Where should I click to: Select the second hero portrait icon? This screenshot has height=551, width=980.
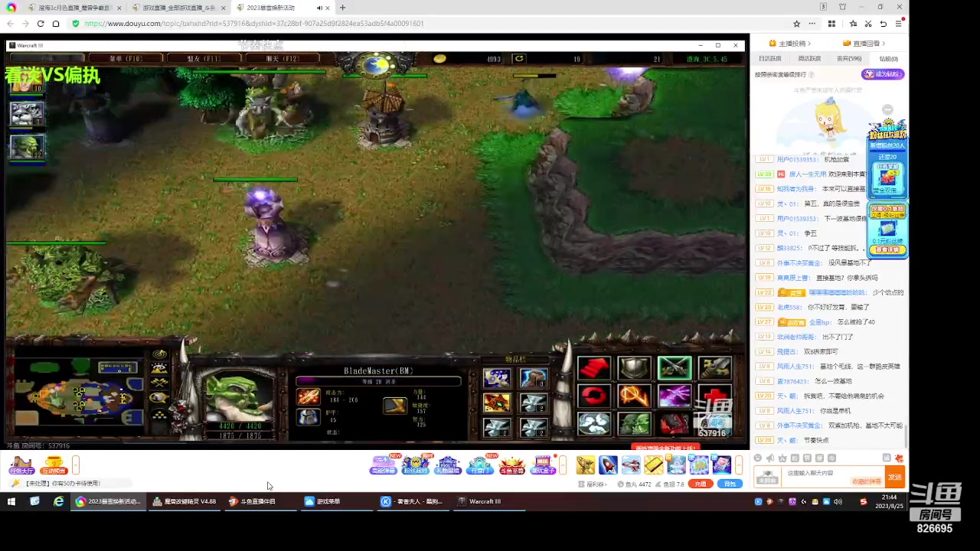[x=27, y=114]
